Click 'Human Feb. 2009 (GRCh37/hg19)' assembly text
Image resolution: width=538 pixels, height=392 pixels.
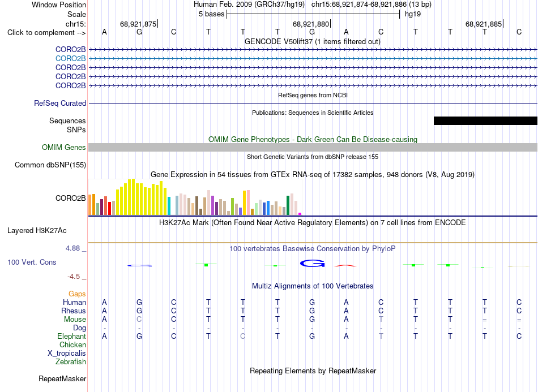click(249, 5)
